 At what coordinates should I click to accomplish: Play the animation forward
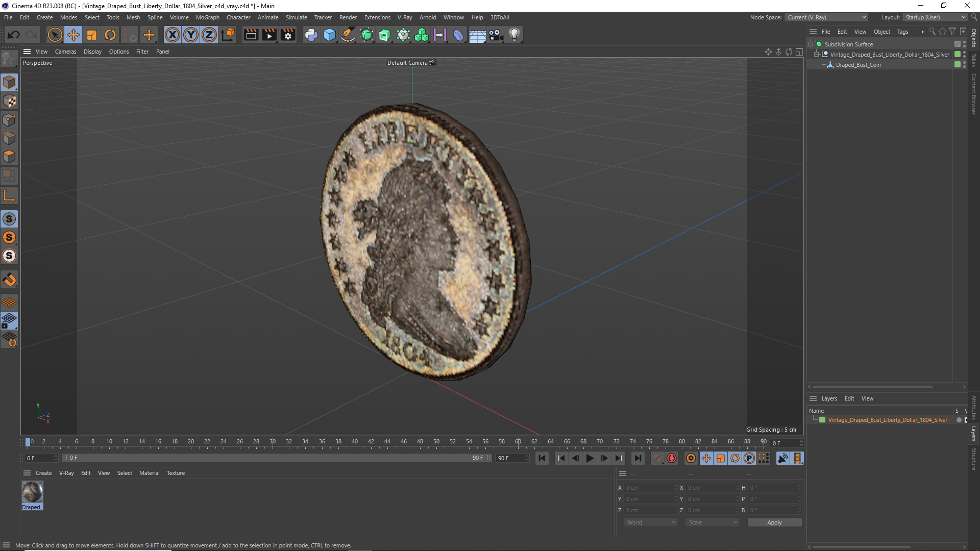click(590, 458)
